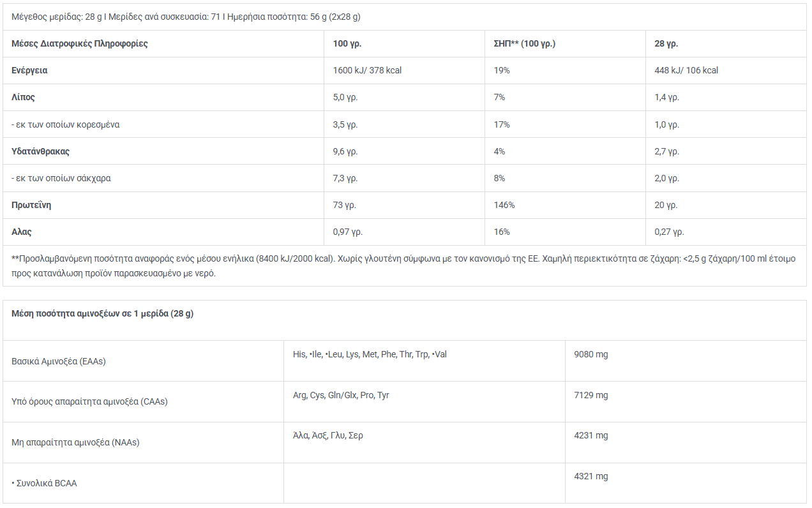Viewport: 812px width, 508px height.
Task: Click the Μέσες Διατροφικές Πληροφορίες header
Action: (80, 43)
